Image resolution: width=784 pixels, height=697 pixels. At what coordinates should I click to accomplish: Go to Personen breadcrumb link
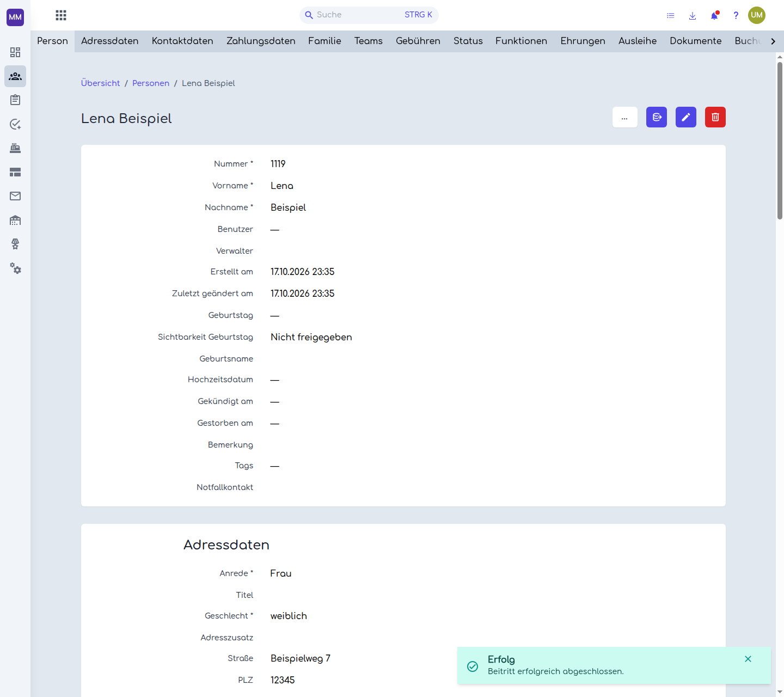click(x=151, y=83)
